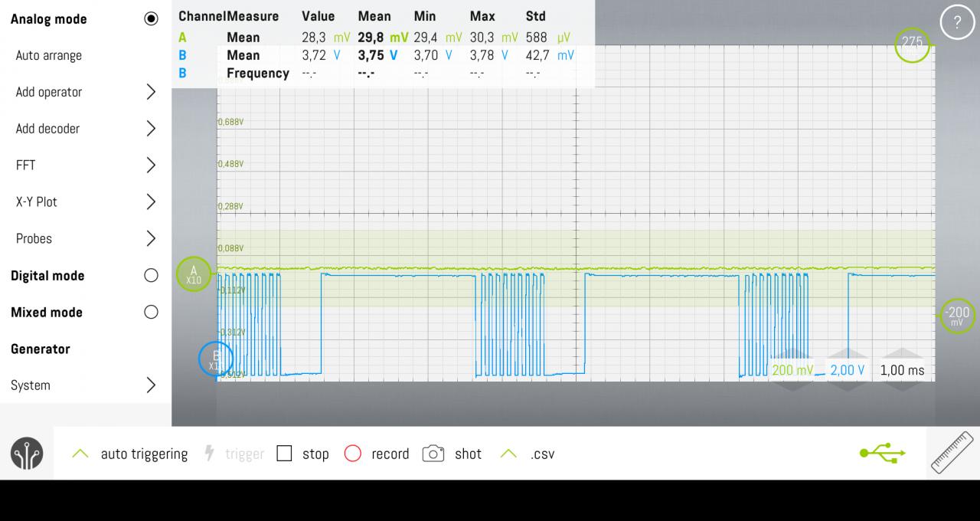Click the channel B Frequency measurement row label
This screenshot has height=521, width=980.
(258, 74)
